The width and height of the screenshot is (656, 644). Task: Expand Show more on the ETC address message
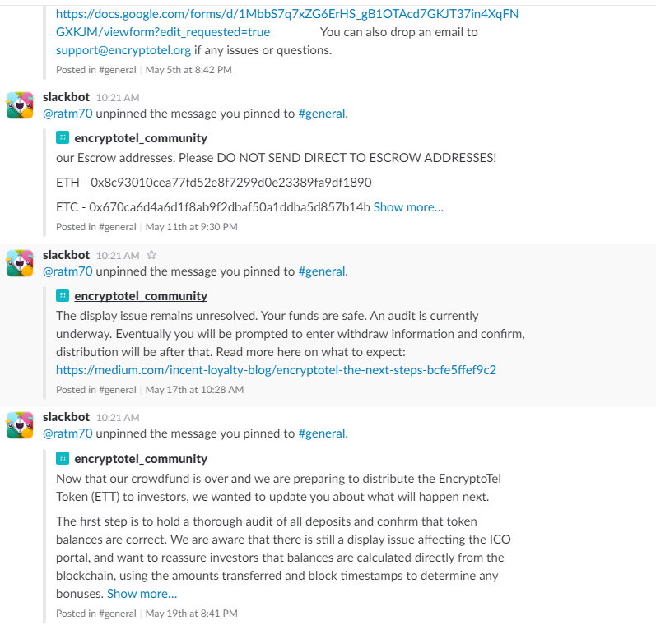(408, 207)
